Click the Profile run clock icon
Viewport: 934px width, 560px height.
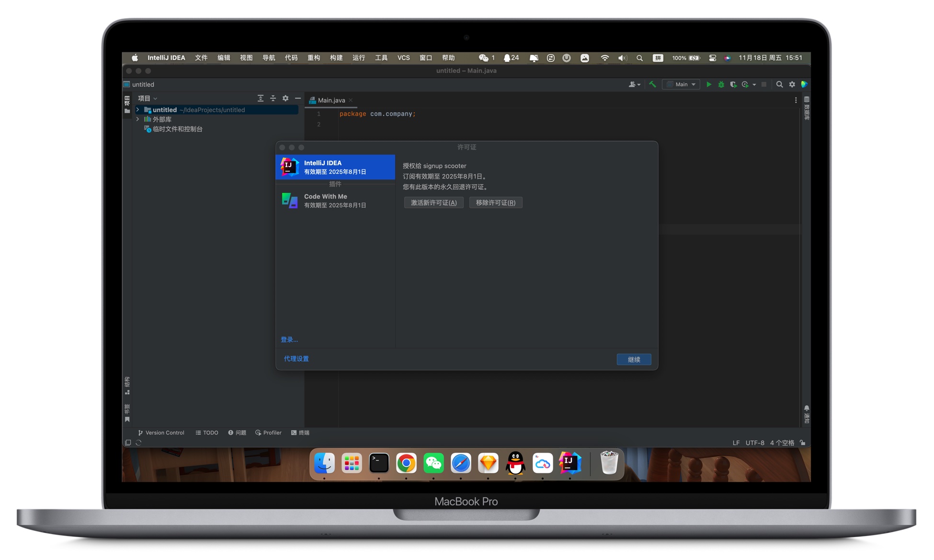tap(745, 84)
